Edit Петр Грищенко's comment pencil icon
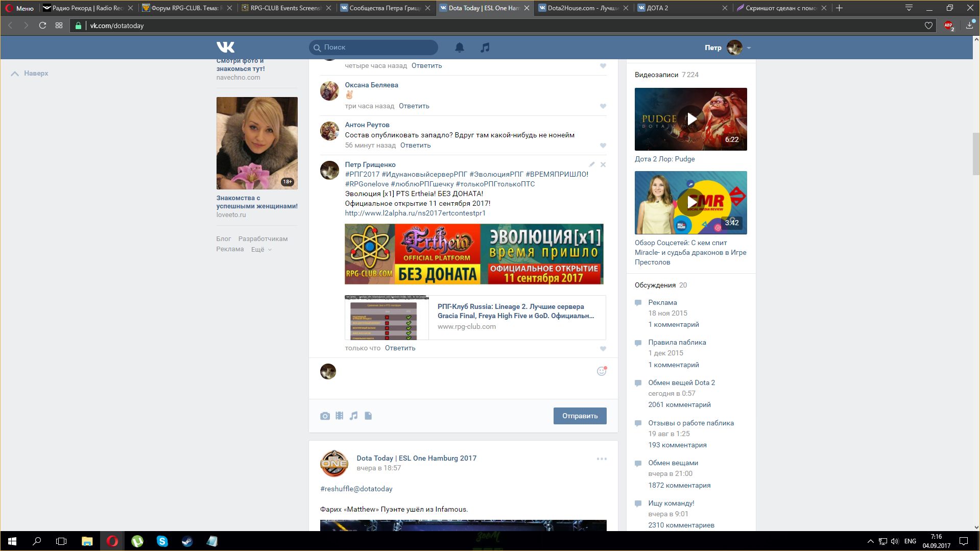 point(591,164)
